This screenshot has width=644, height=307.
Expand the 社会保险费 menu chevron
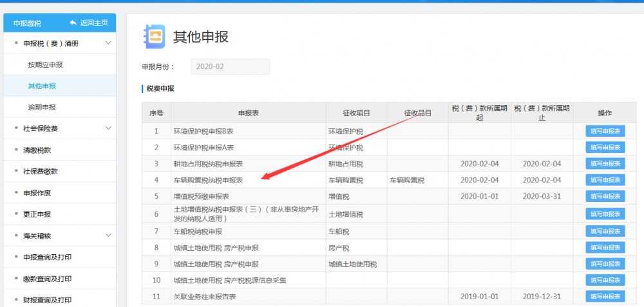point(108,128)
